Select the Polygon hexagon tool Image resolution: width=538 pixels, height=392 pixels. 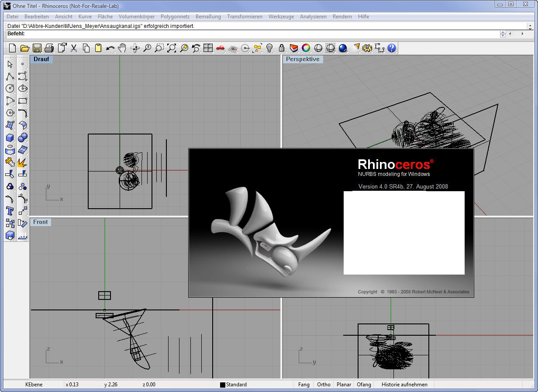coord(10,113)
